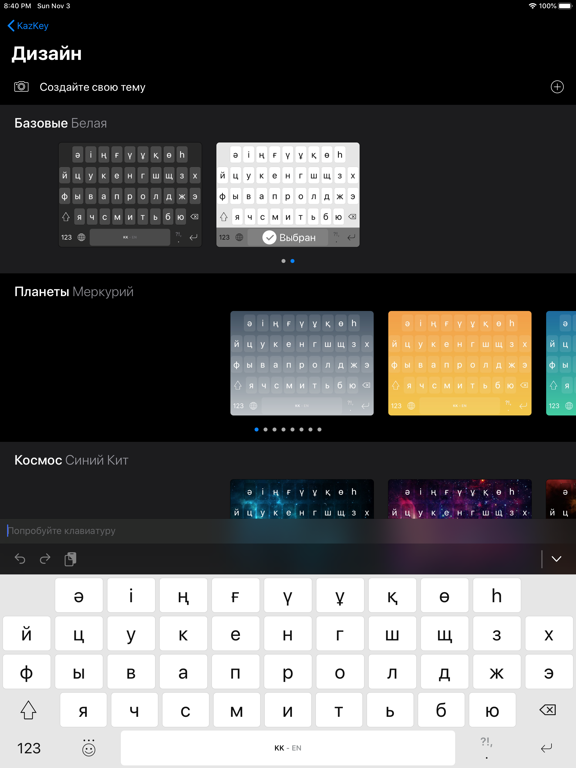The height and width of the screenshot is (768, 576).
Task: Tap the ә key
Action: click(79, 595)
